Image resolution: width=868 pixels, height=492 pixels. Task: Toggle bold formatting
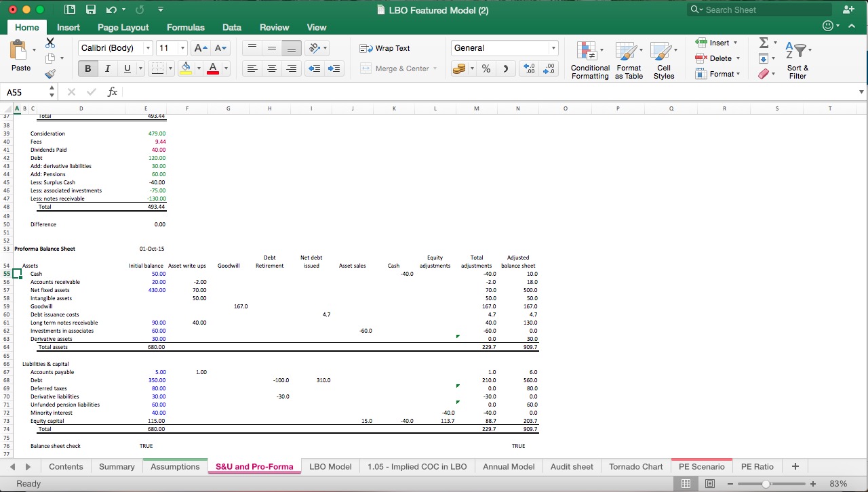tap(87, 68)
